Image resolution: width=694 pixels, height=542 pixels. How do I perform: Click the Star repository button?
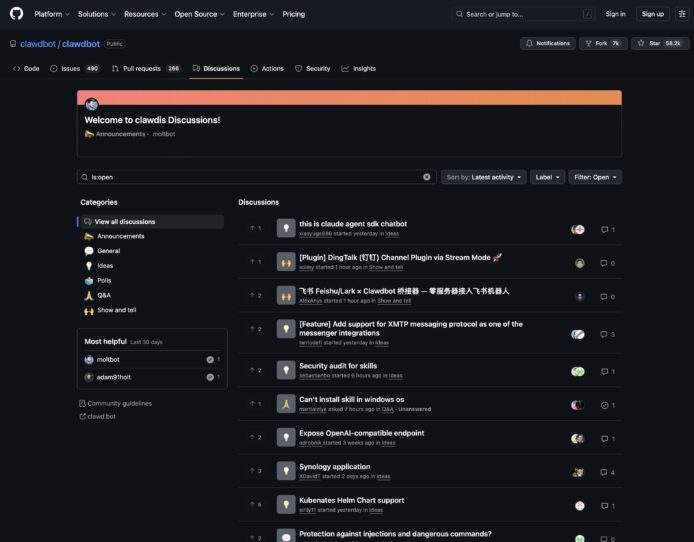point(659,44)
